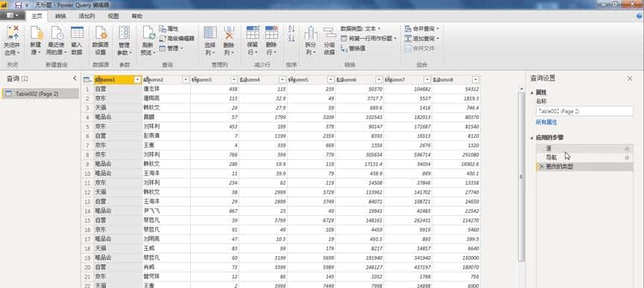Click gear icon of 源 step

[x=627, y=149]
